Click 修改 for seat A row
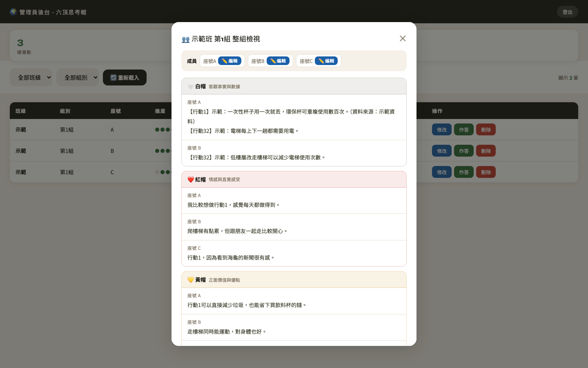588x368 pixels. pos(442,130)
